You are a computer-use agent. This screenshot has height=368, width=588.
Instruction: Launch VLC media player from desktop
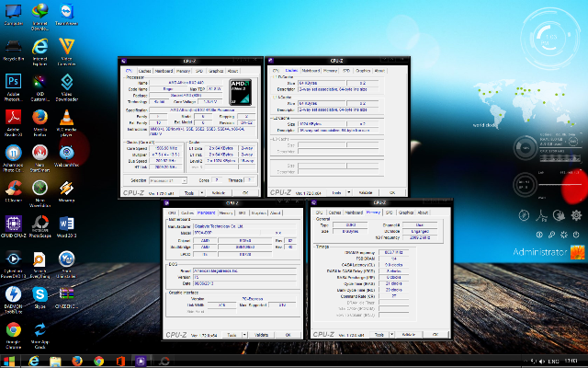click(x=66, y=122)
